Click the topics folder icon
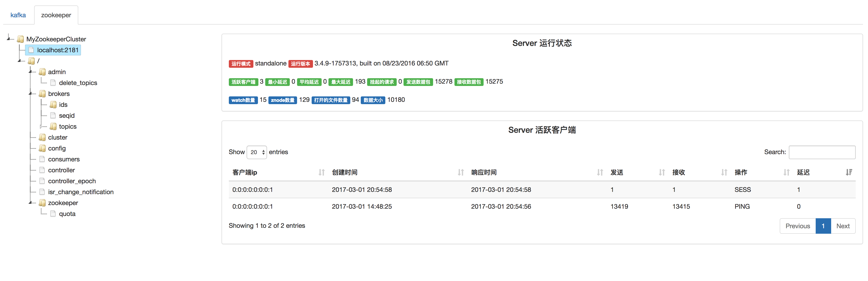This screenshot has width=868, height=281. (53, 126)
